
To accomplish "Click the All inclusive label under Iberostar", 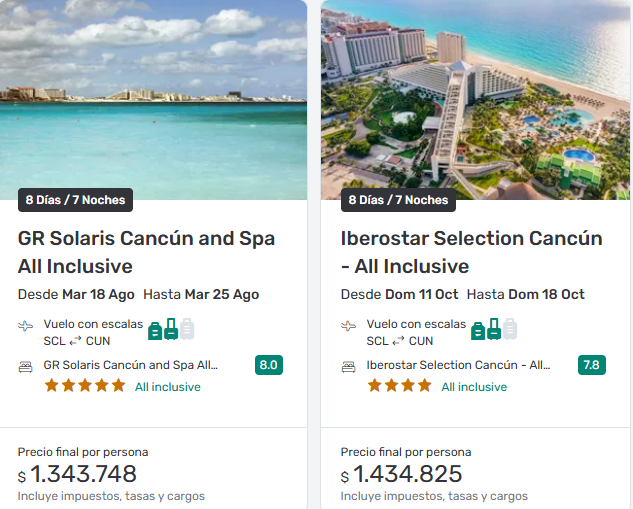I will (x=474, y=387).
